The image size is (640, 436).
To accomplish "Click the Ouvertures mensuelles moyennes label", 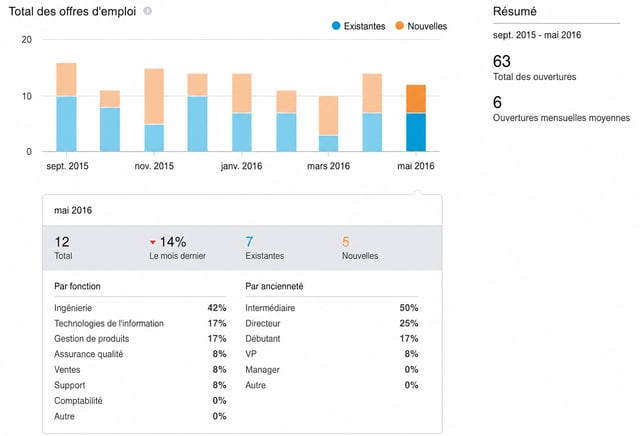I will point(561,118).
